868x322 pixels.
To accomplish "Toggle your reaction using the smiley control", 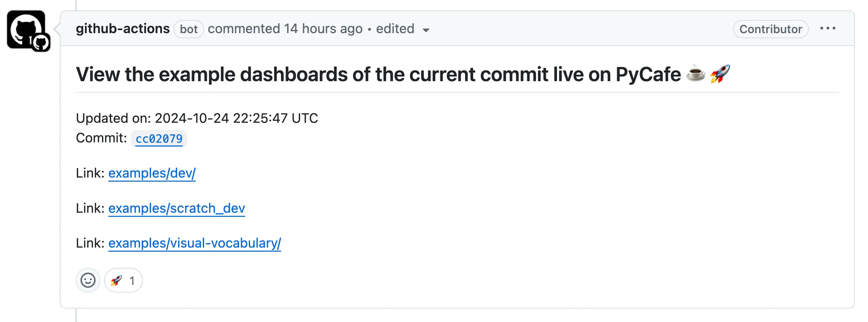I will coord(88,280).
